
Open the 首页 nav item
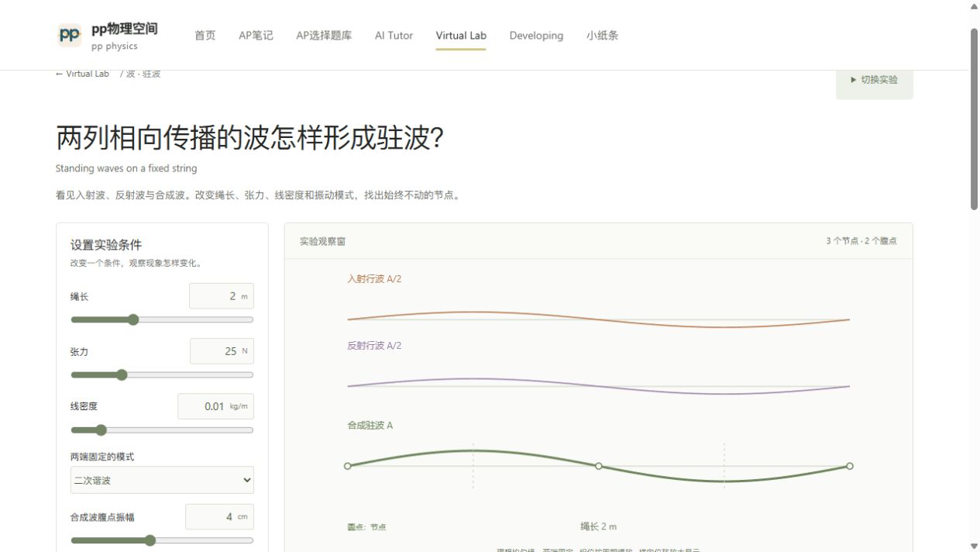pyautogui.click(x=205, y=36)
